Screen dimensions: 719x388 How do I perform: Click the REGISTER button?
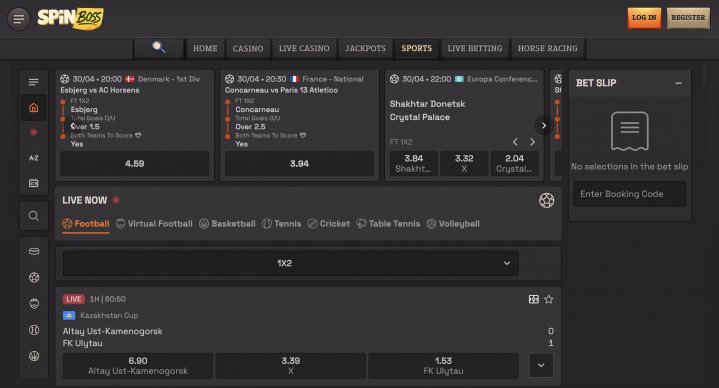(688, 18)
